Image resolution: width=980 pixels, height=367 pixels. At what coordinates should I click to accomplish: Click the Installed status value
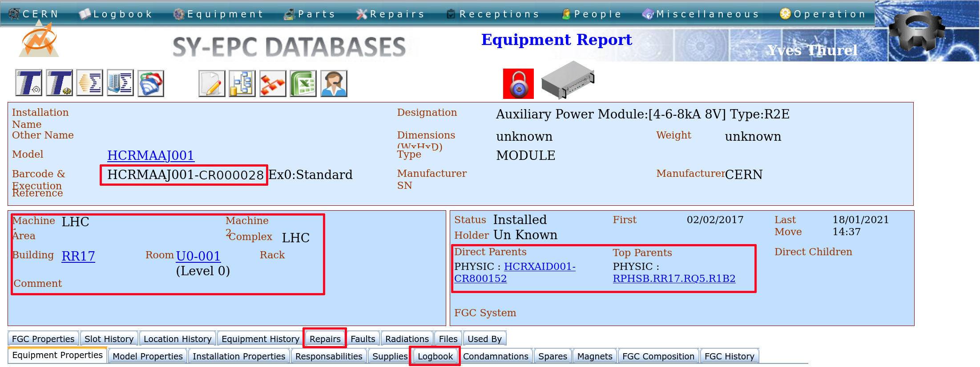coord(520,220)
